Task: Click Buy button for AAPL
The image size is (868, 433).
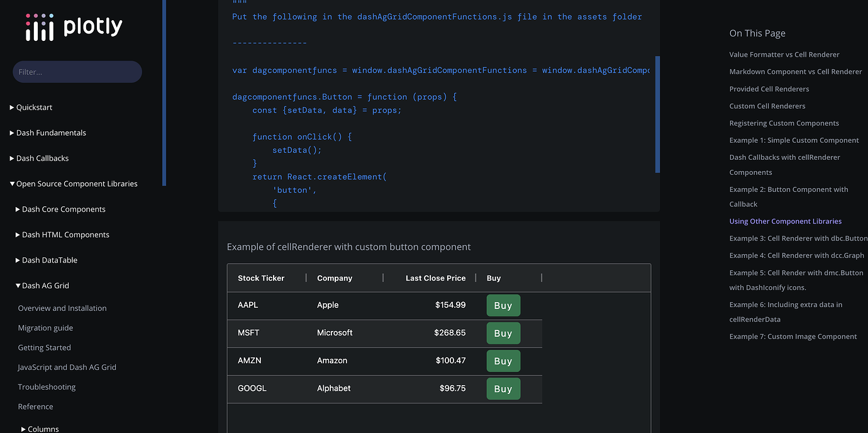Action: pyautogui.click(x=503, y=305)
